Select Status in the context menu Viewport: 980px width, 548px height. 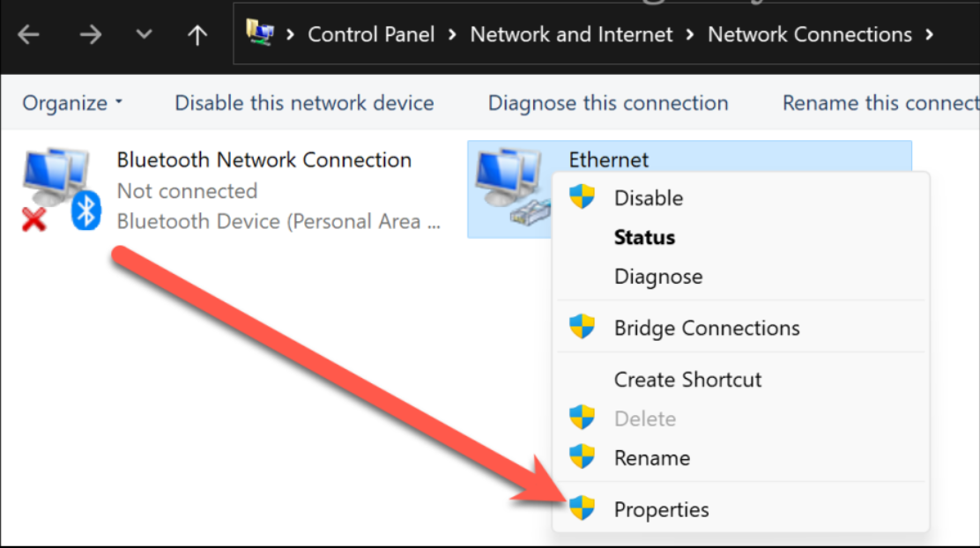tap(644, 237)
